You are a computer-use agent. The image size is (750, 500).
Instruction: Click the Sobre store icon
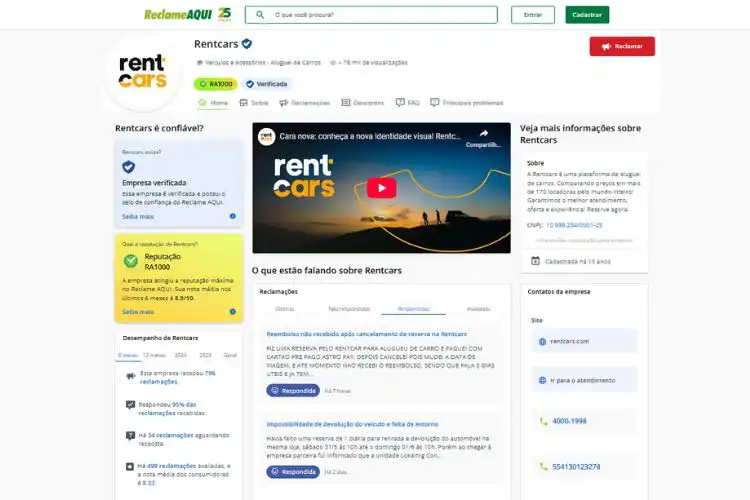coord(243,102)
